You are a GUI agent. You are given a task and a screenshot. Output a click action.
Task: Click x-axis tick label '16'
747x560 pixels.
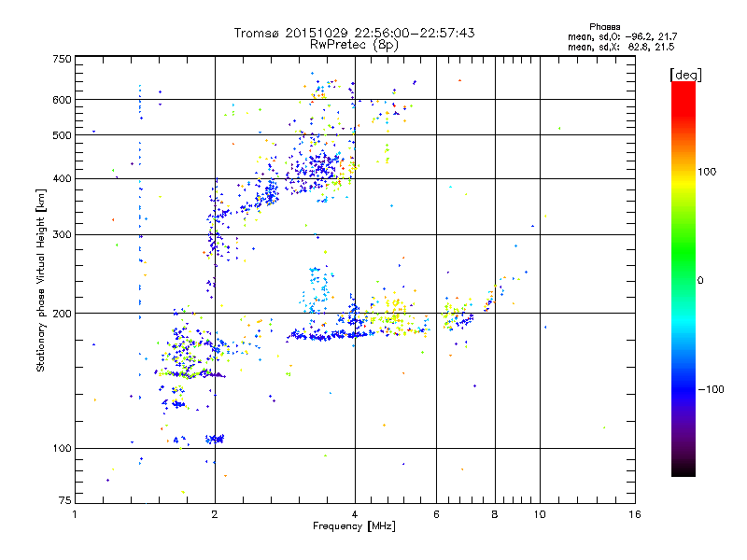point(635,514)
